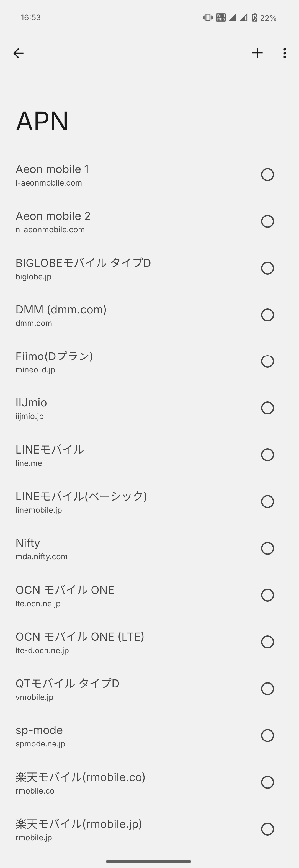
Task: Add a new APN with plus icon
Action: pos(257,53)
